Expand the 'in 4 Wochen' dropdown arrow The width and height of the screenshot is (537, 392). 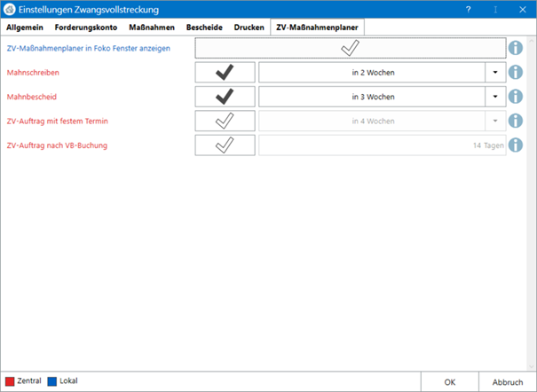pos(494,121)
